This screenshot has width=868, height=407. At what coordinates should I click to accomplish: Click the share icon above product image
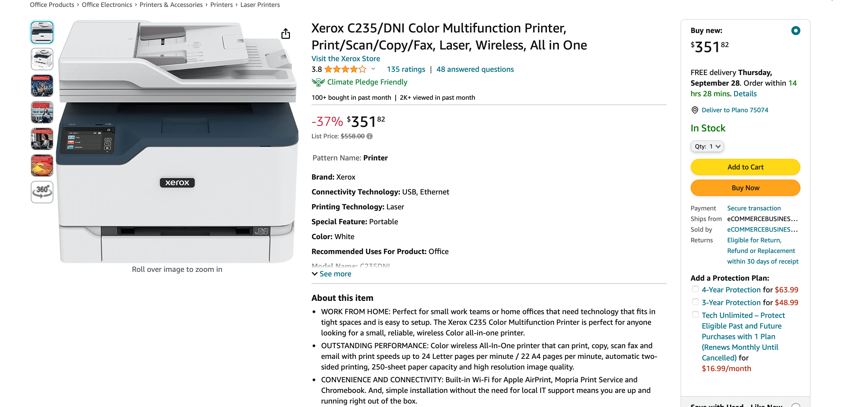[x=285, y=34]
